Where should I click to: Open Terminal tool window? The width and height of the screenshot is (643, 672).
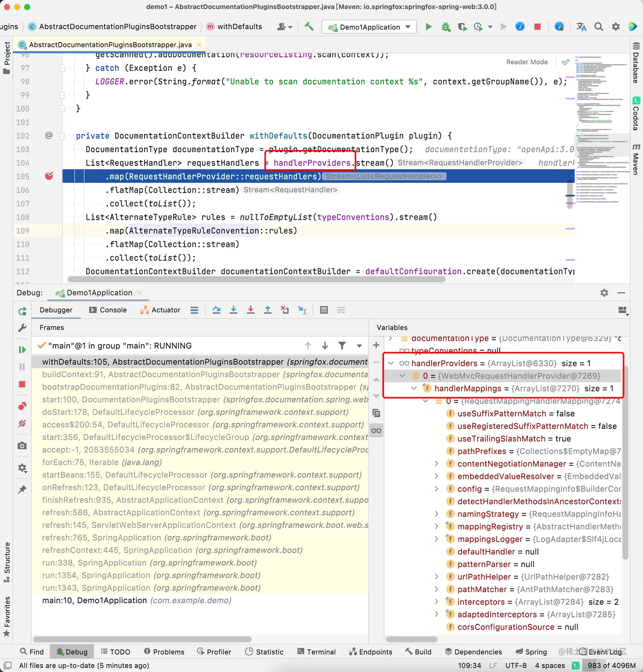coord(316,652)
